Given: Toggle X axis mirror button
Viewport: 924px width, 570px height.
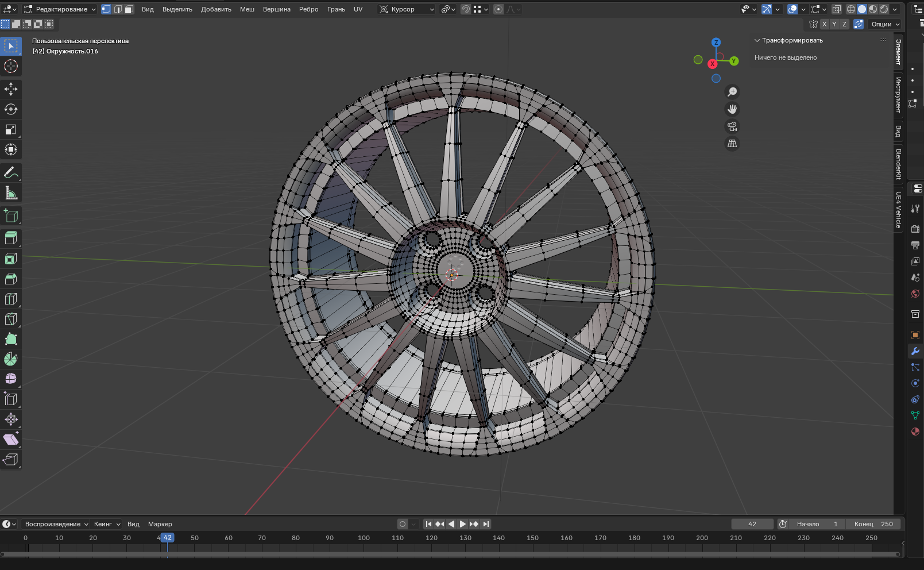Looking at the screenshot, I should click(x=824, y=24).
